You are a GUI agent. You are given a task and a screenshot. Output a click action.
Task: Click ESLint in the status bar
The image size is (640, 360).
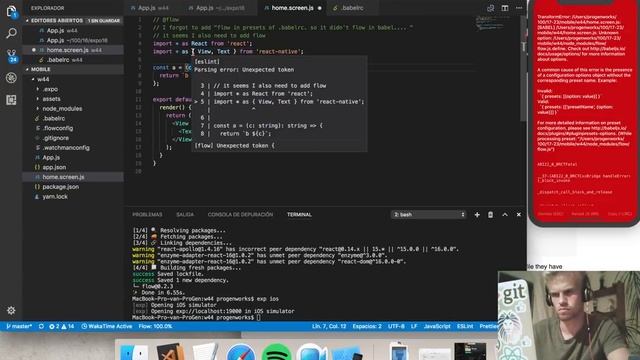pos(465,327)
